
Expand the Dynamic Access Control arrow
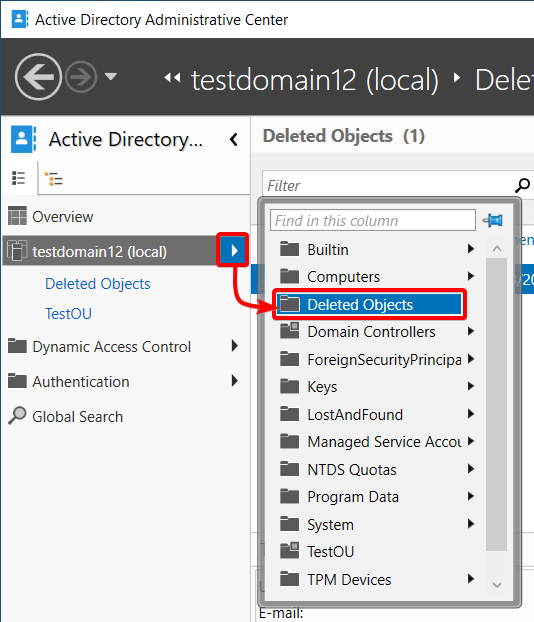[x=234, y=346]
